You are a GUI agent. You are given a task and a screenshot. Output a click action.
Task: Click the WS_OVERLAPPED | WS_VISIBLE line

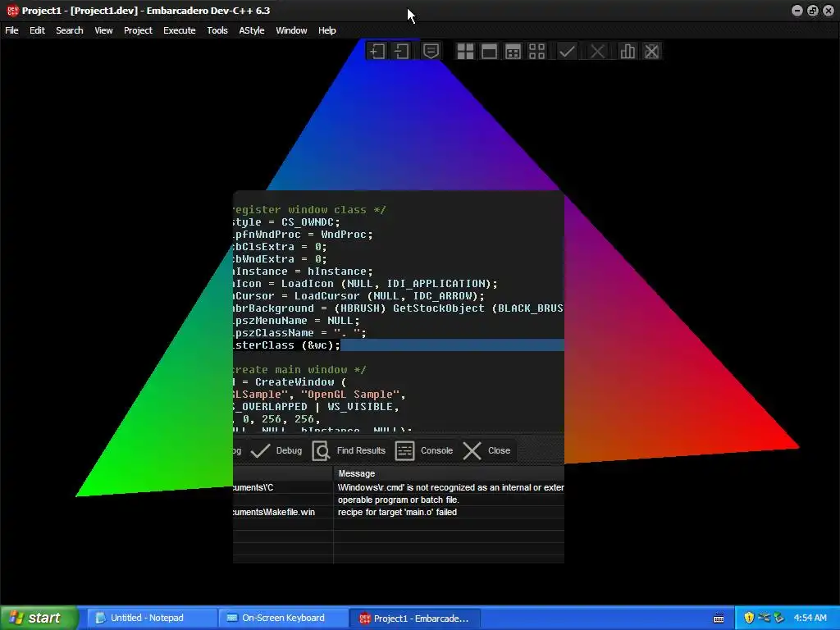point(316,407)
